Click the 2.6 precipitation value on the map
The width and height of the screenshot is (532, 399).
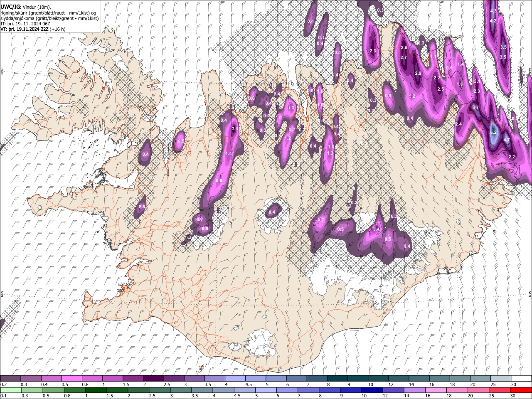[404, 48]
